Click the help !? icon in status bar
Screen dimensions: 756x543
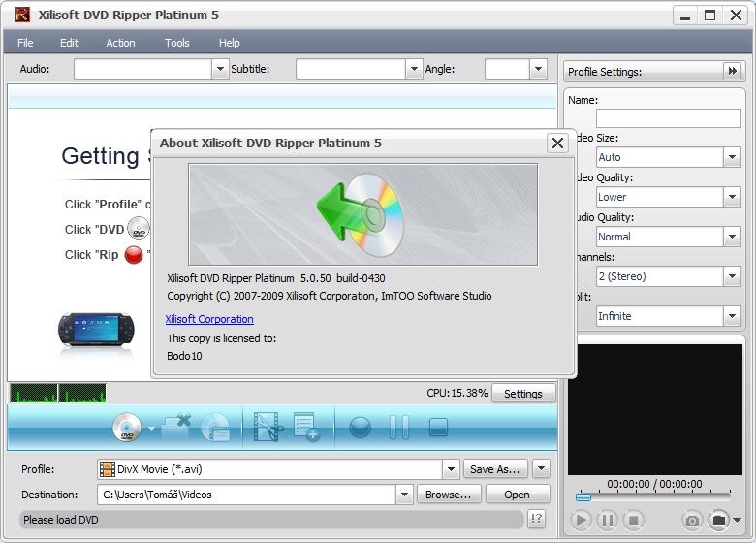tap(536, 519)
